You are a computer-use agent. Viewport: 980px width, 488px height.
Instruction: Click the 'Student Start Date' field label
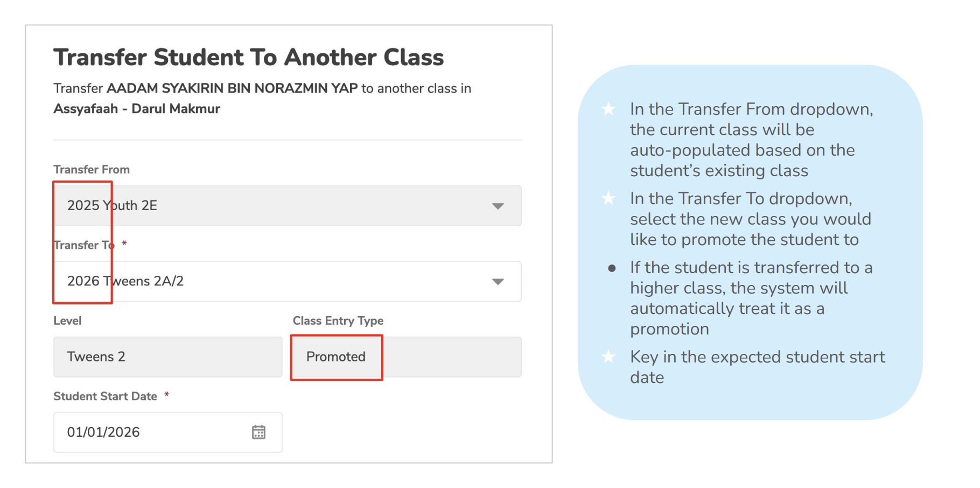105,396
